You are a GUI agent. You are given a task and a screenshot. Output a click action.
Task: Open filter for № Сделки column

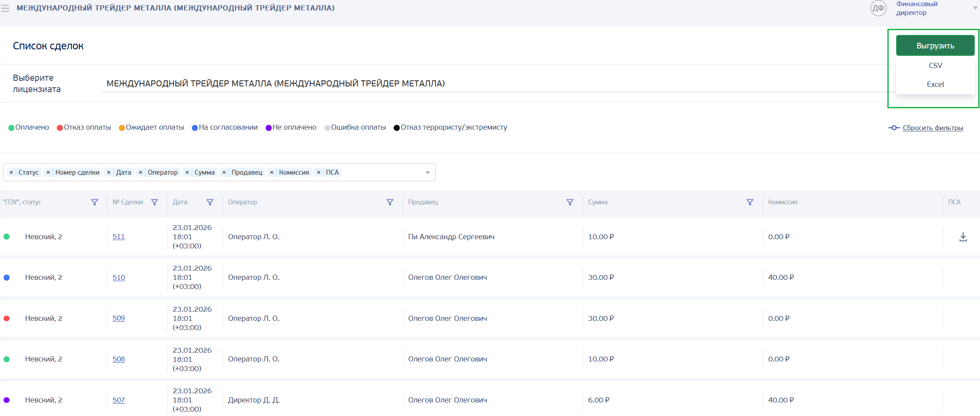pos(154,202)
